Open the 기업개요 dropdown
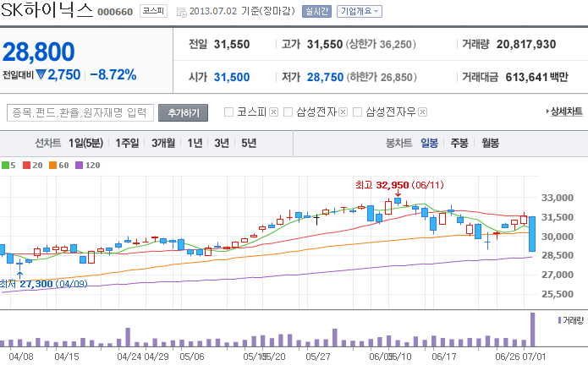588x365 pixels. [360, 11]
